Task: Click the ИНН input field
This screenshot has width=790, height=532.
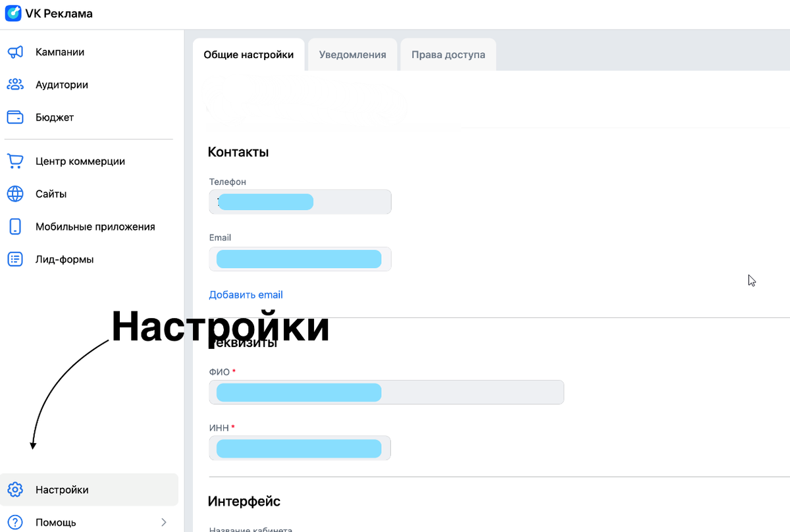Action: pyautogui.click(x=300, y=448)
